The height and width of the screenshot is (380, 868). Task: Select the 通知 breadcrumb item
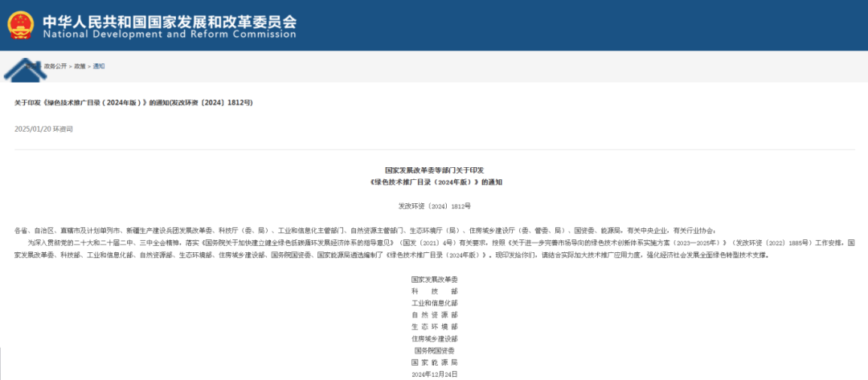(x=98, y=66)
